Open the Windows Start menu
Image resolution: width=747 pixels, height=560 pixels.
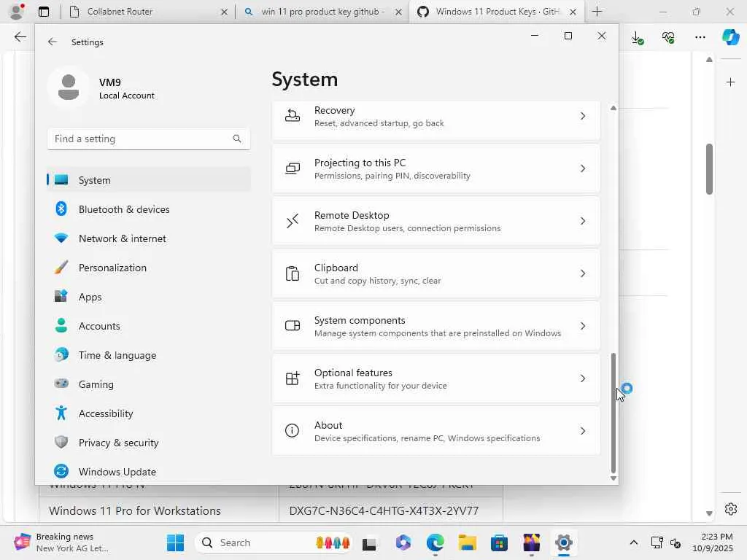pyautogui.click(x=175, y=542)
